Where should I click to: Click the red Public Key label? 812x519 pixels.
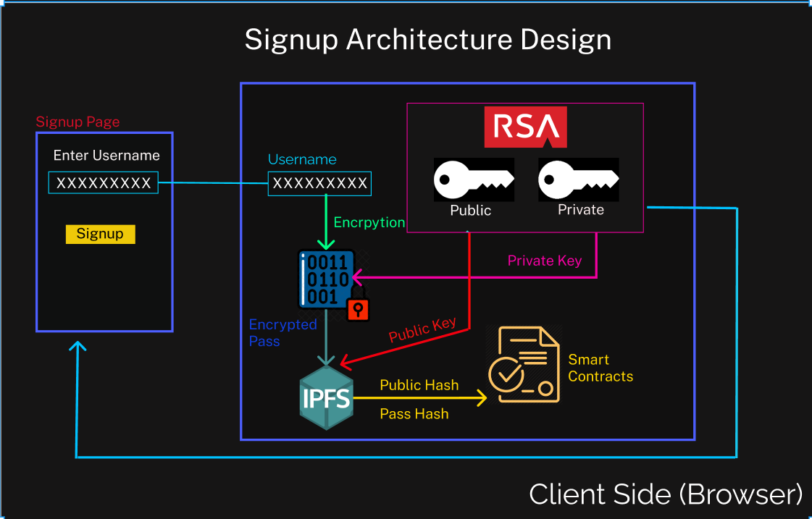point(422,329)
